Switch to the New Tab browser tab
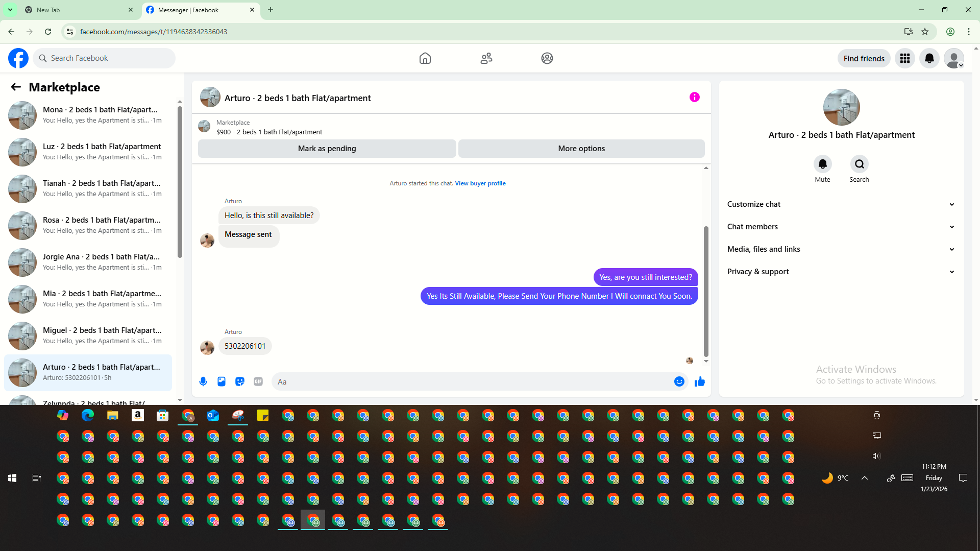The width and height of the screenshot is (980, 551). [x=79, y=10]
